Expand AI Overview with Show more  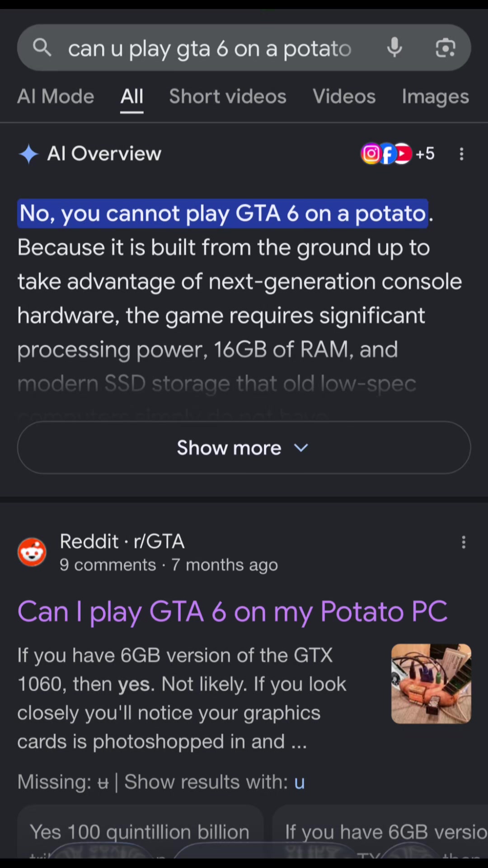(x=244, y=448)
